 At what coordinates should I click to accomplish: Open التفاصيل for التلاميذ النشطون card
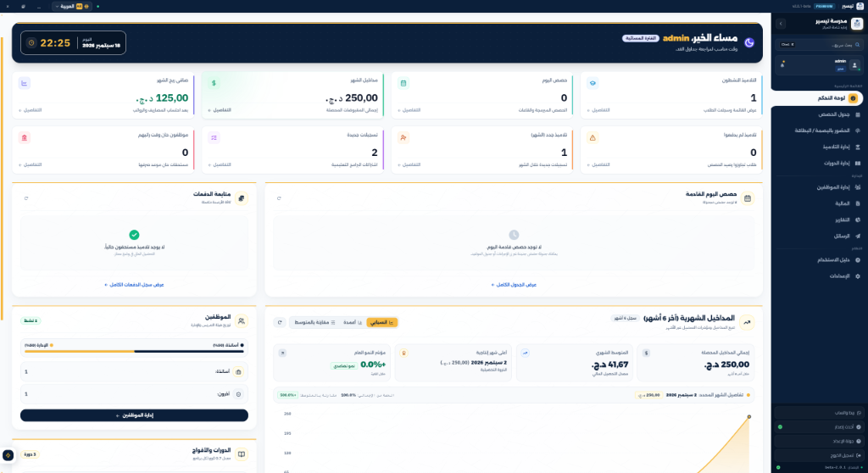pos(598,110)
